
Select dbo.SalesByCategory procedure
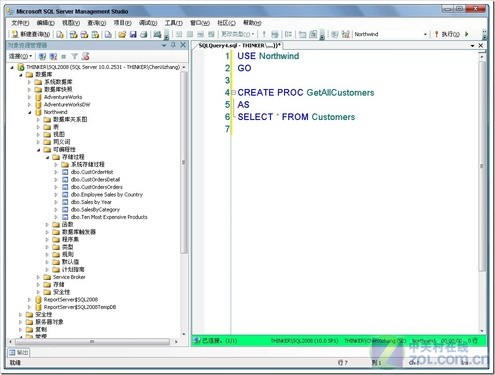[x=95, y=210]
